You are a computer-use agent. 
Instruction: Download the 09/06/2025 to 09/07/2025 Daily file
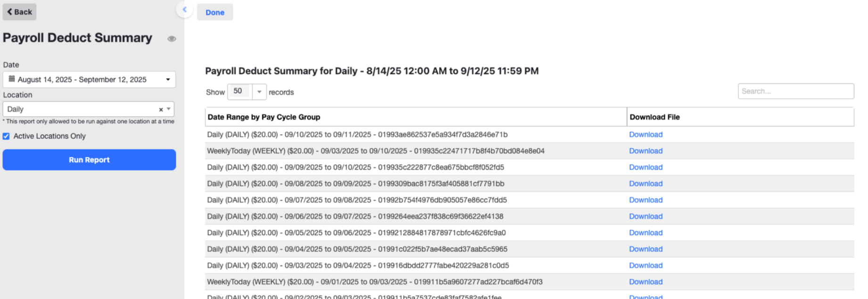point(646,217)
